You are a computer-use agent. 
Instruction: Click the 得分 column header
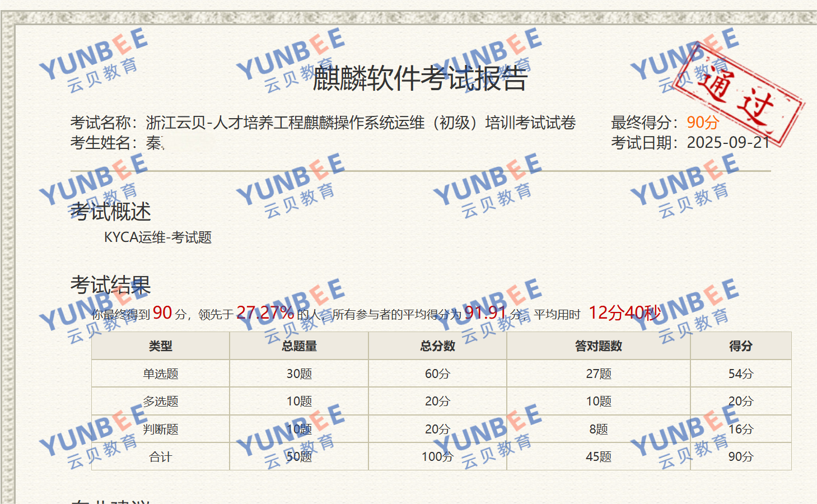(740, 346)
